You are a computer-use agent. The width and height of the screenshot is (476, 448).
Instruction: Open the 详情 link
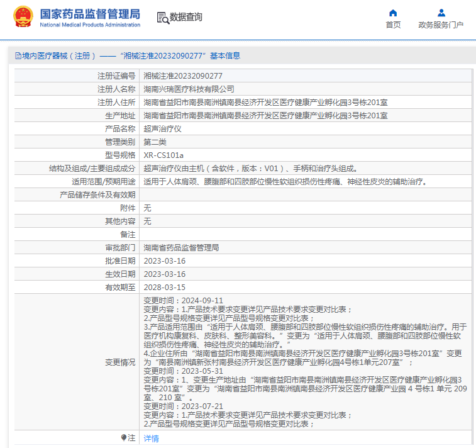pos(151,439)
